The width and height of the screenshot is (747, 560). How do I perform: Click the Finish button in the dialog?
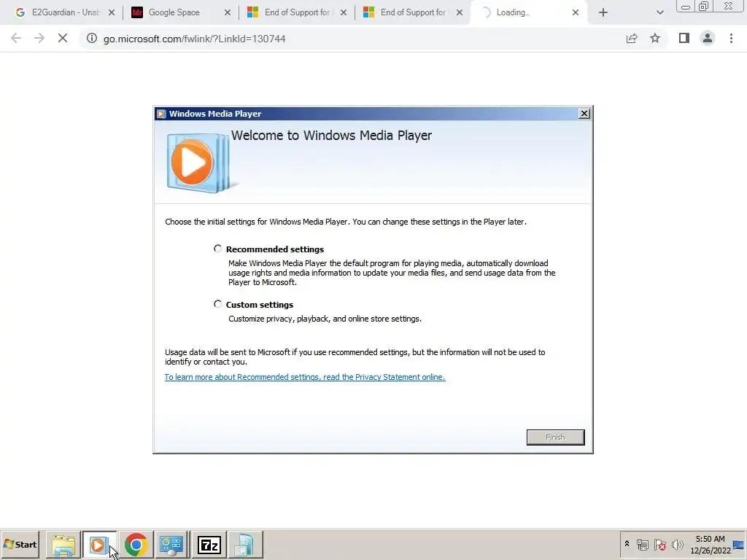click(x=555, y=437)
